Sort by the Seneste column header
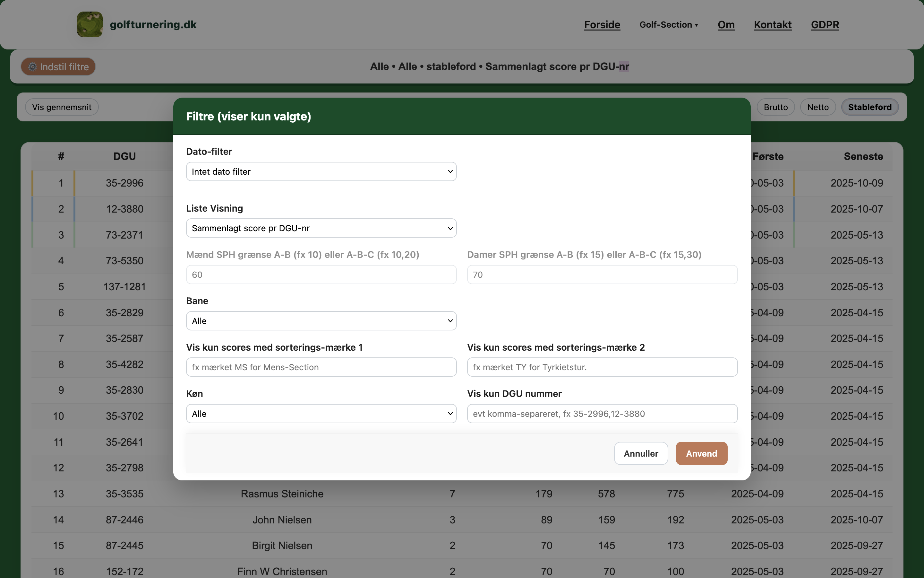Image resolution: width=924 pixels, height=578 pixels. tap(863, 156)
